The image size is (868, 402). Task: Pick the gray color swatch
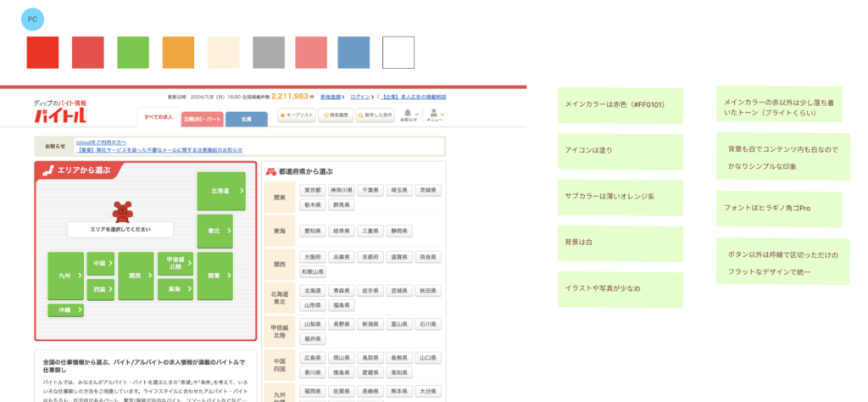(x=269, y=53)
